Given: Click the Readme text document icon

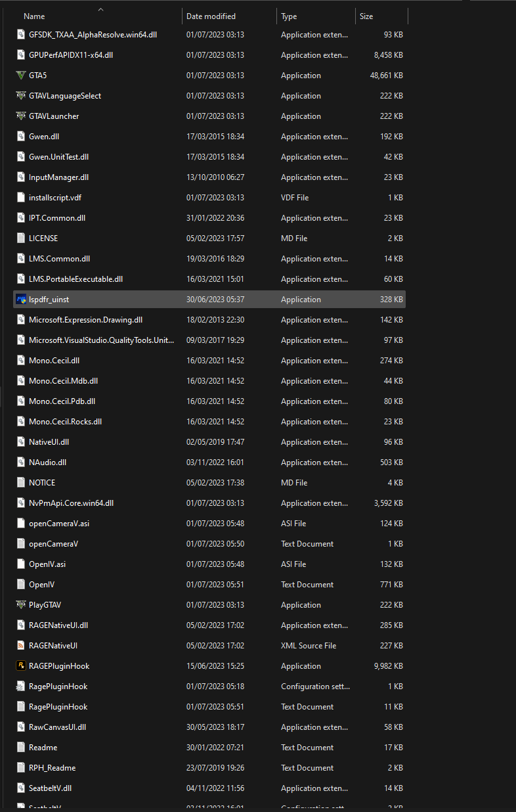Looking at the screenshot, I should click(21, 748).
